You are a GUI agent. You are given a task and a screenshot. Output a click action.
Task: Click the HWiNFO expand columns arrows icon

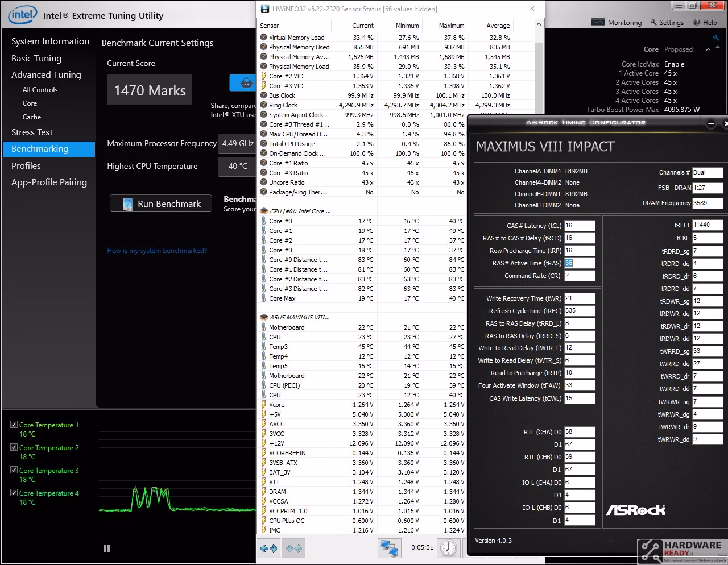coord(268,549)
